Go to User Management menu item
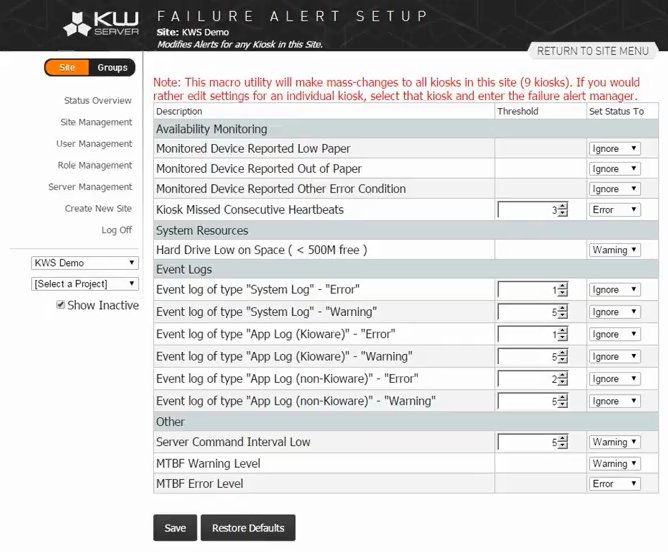This screenshot has height=552, width=668. [94, 144]
